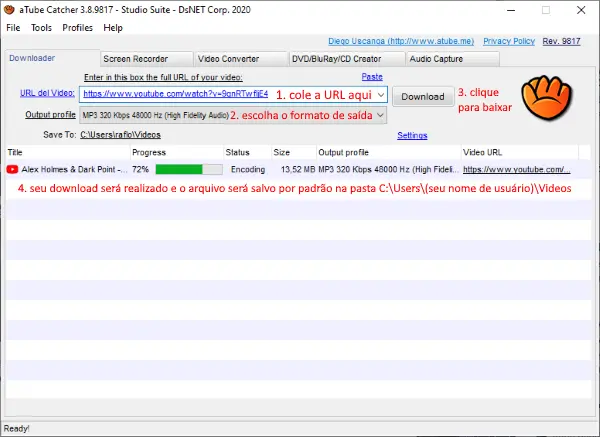Click the 72% green progress bar

(189, 169)
